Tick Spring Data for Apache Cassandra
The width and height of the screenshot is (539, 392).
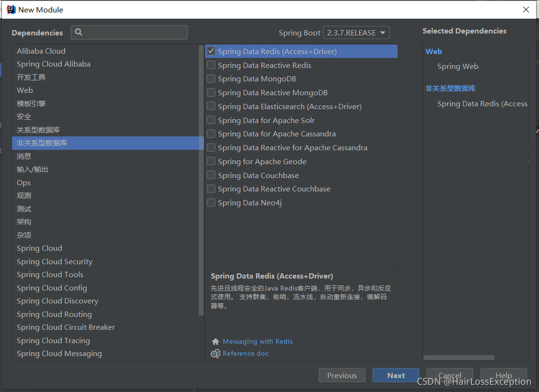point(211,134)
